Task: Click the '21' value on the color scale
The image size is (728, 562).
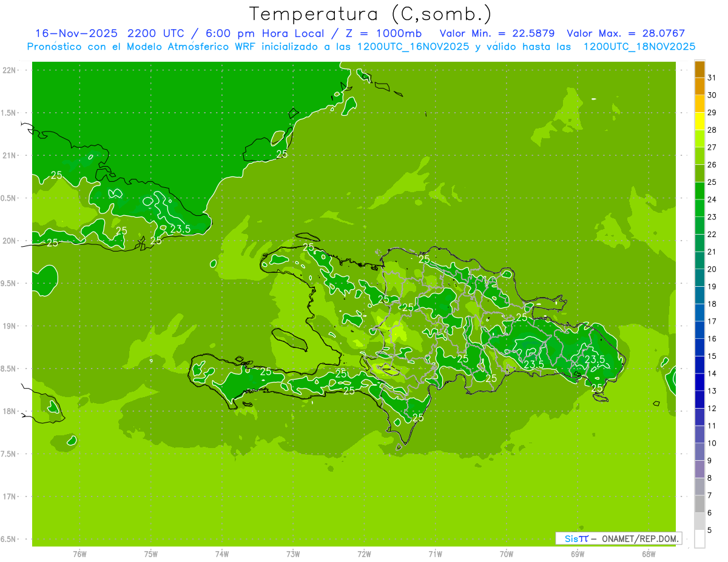Action: (712, 252)
